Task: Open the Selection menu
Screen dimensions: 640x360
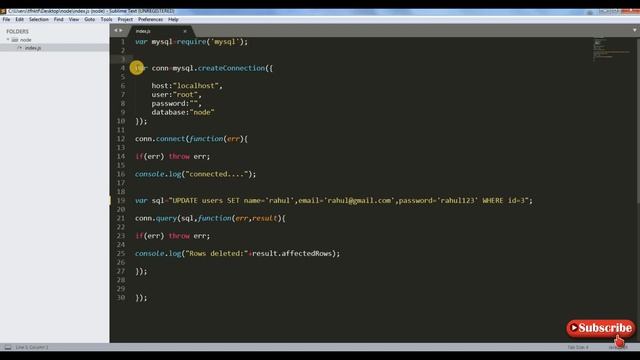Action: point(38,20)
